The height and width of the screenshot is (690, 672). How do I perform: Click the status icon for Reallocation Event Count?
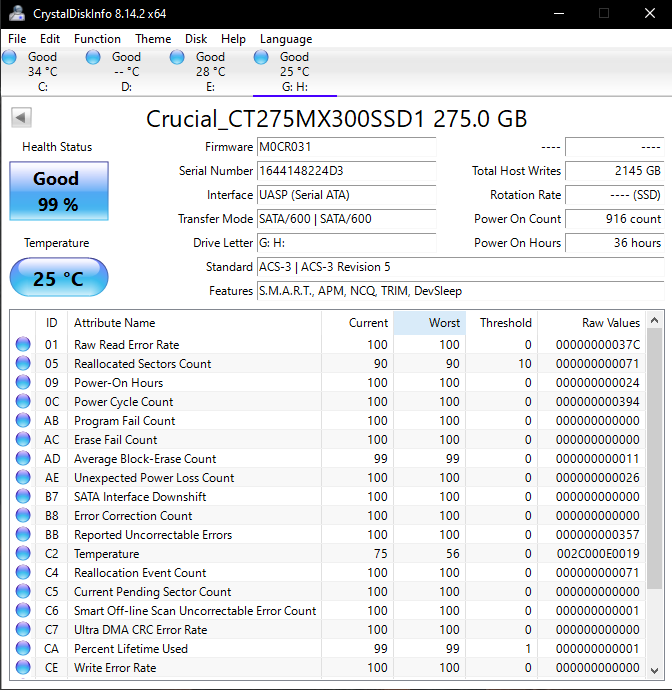pyautogui.click(x=23, y=572)
